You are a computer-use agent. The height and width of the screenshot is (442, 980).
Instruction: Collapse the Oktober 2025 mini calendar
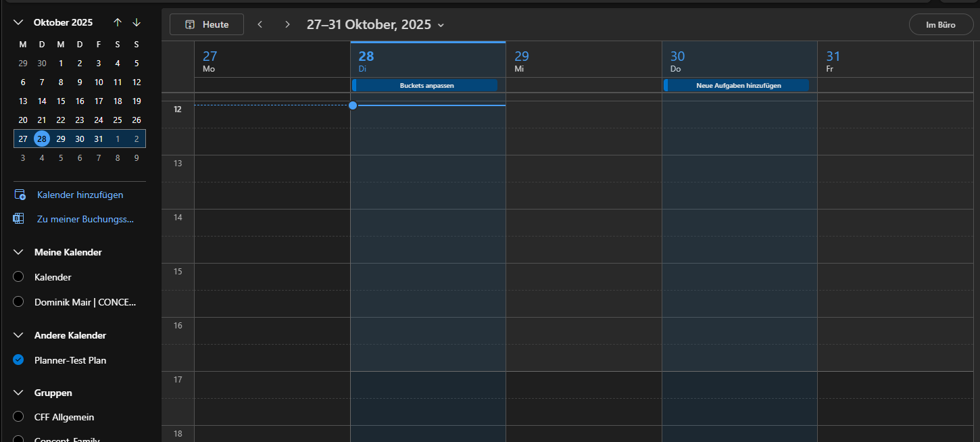[x=19, y=22]
